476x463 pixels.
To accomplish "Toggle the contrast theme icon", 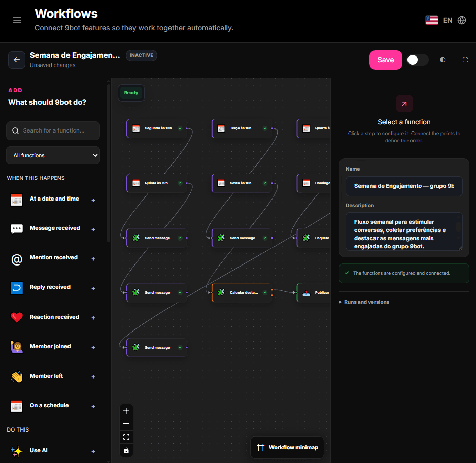I will tap(443, 60).
